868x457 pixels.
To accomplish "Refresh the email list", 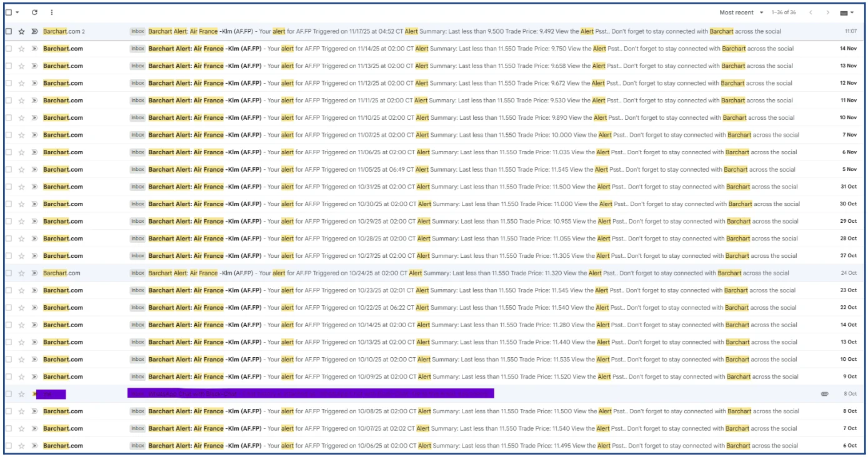I will click(35, 12).
